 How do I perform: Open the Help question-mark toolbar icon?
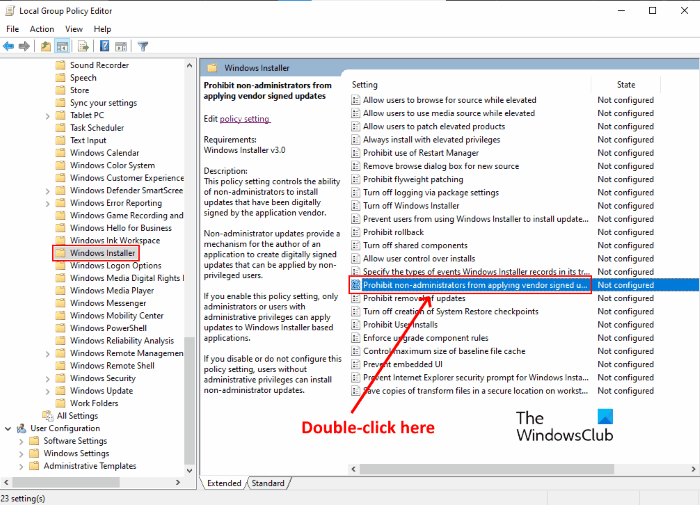[104, 46]
